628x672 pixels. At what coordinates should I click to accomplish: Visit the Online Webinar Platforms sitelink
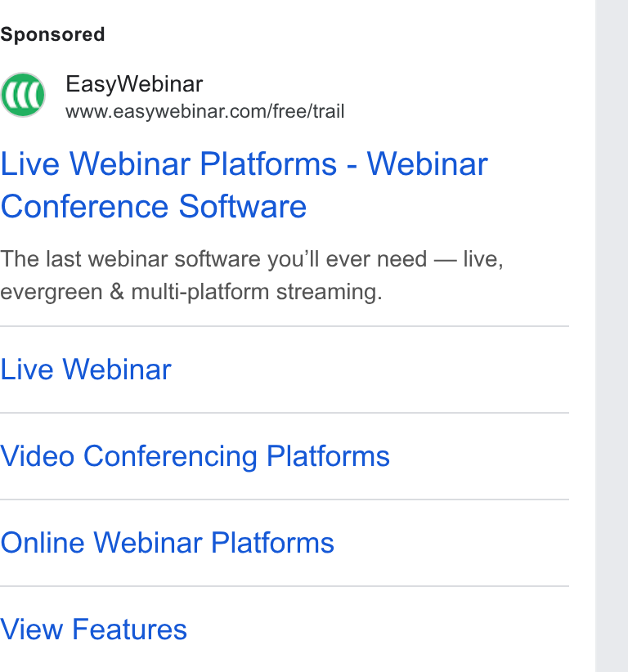tap(167, 543)
